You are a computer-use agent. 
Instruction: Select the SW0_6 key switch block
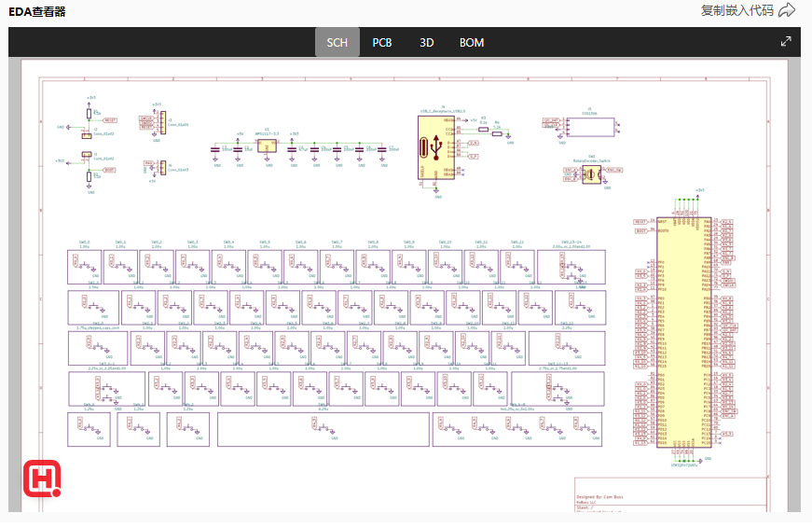pos(300,267)
